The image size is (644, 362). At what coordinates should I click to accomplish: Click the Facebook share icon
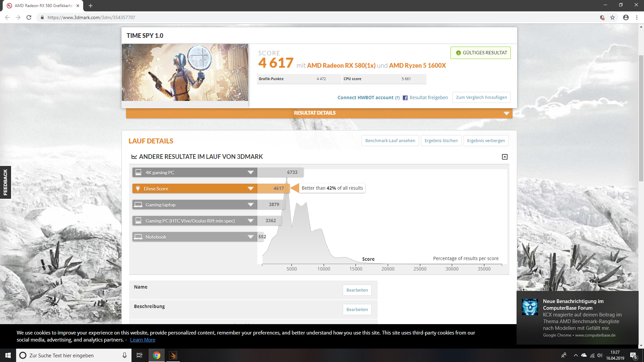pyautogui.click(x=405, y=98)
